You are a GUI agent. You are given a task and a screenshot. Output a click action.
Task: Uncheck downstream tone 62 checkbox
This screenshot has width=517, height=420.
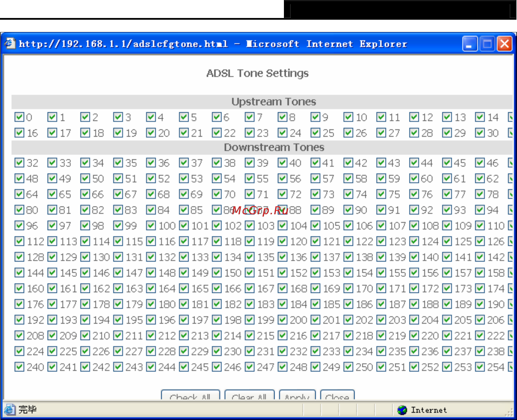(480, 178)
